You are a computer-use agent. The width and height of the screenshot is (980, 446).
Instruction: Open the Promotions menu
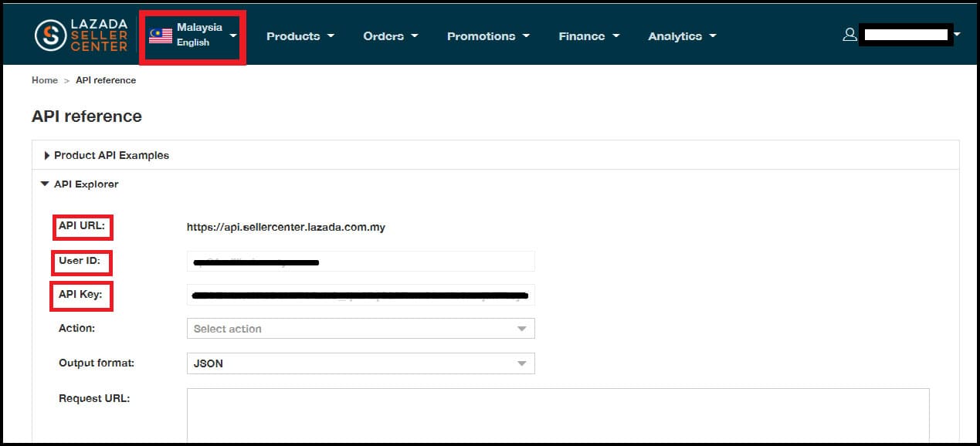(x=488, y=36)
